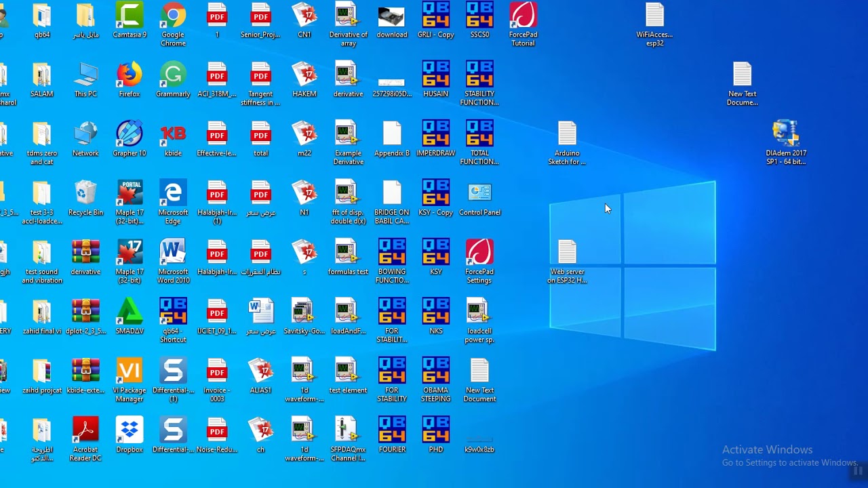Open the tdms zero and cat folder

point(42,144)
